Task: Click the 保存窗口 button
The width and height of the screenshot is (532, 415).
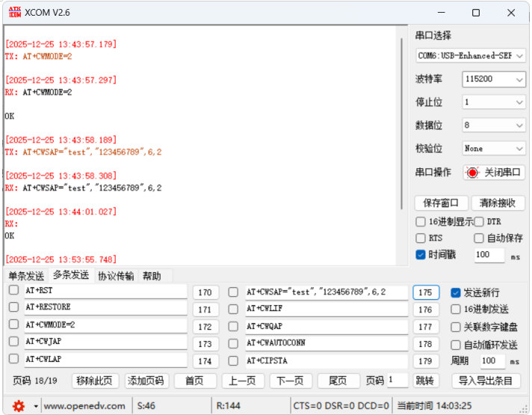Action: 441,203
